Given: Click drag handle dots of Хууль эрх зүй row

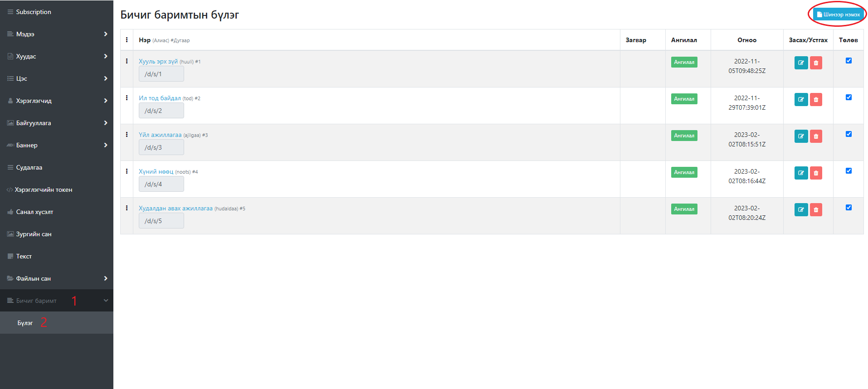Looking at the screenshot, I should tap(127, 61).
